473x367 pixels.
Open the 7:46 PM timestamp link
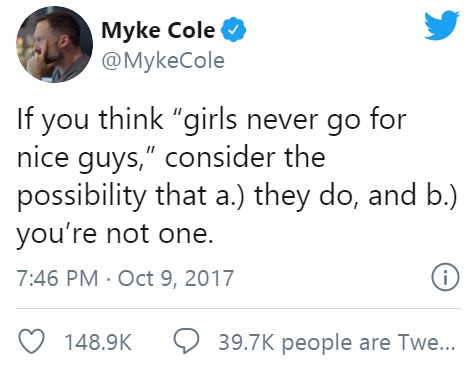(57, 278)
